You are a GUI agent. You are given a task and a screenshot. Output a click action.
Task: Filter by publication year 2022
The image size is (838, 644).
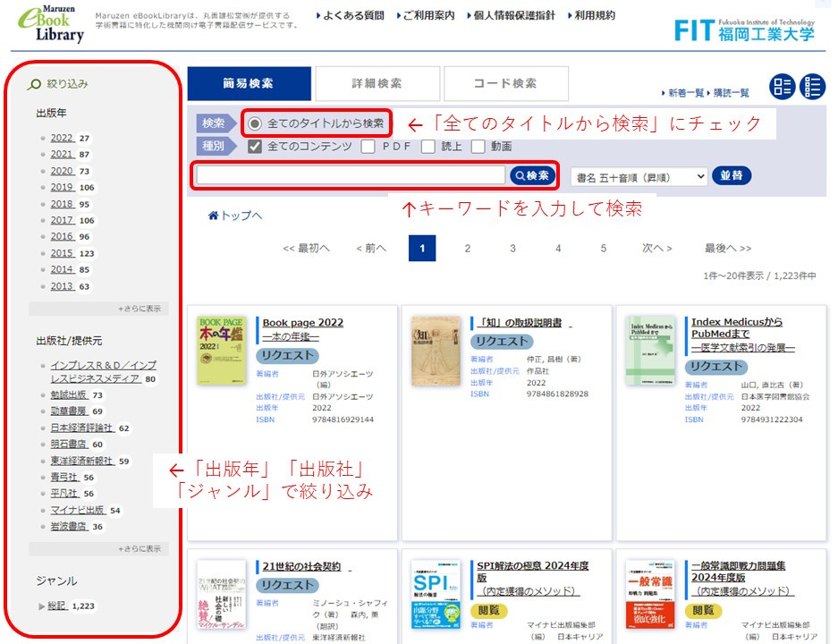point(62,139)
